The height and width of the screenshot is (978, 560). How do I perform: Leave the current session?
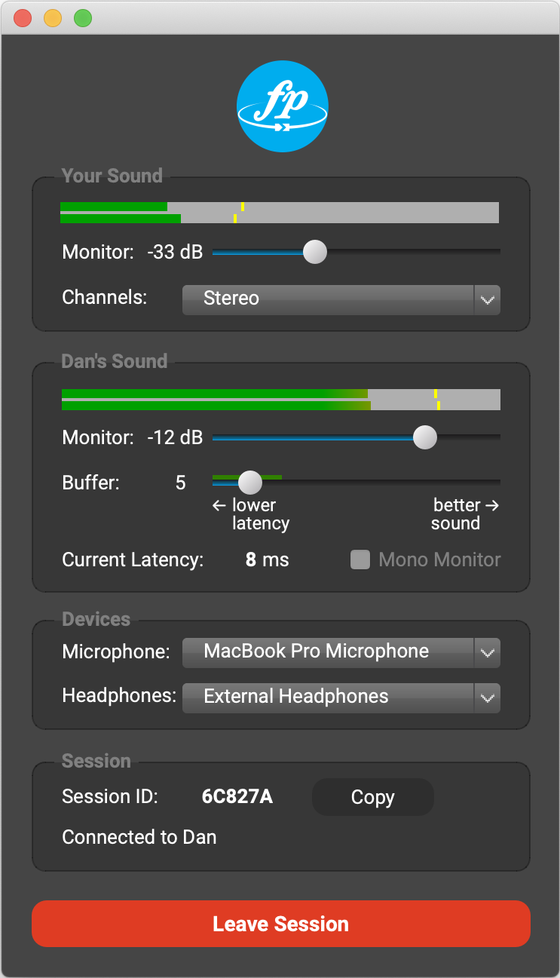[x=281, y=924]
